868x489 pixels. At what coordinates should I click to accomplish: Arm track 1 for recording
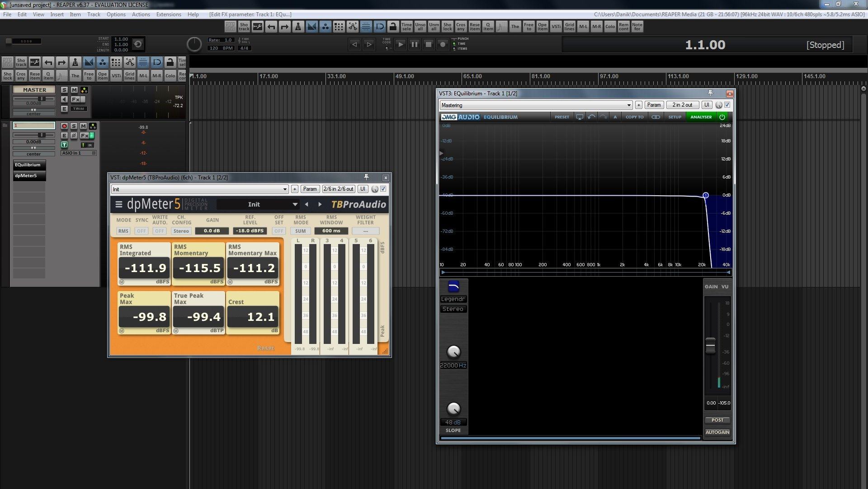click(x=64, y=126)
